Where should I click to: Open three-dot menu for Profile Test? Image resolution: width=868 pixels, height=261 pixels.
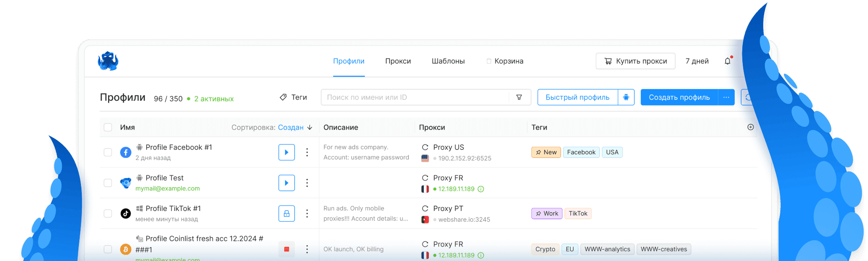(x=307, y=183)
